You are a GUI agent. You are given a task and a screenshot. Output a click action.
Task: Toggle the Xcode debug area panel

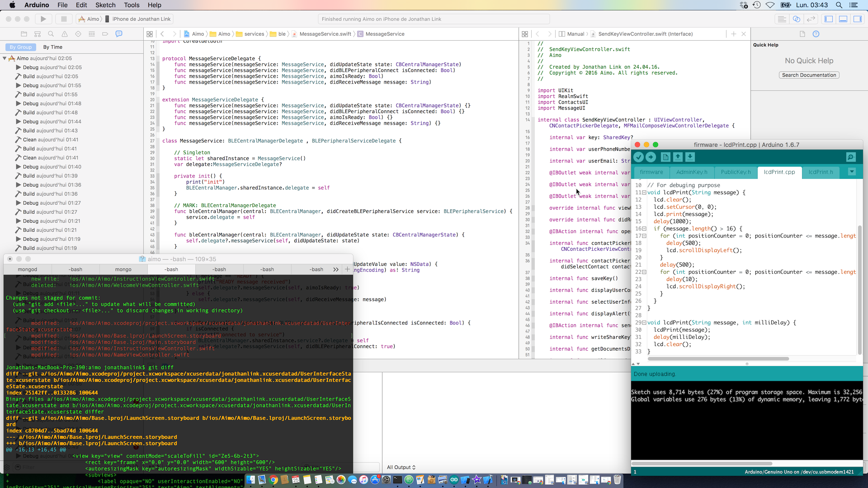[x=843, y=19]
